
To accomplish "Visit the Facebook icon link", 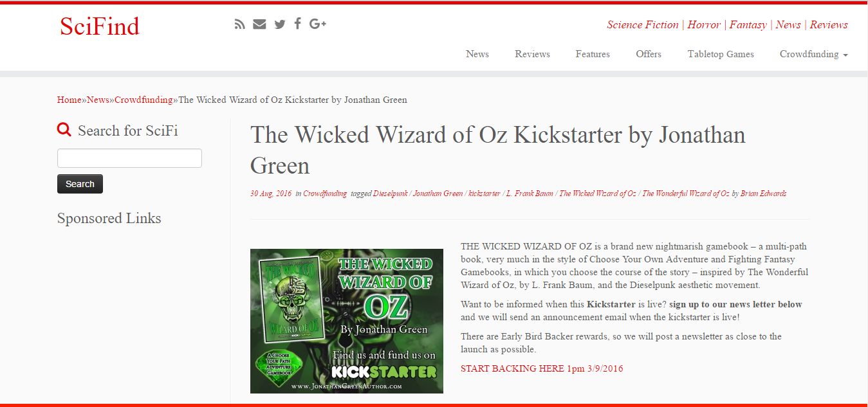I will 297,24.
